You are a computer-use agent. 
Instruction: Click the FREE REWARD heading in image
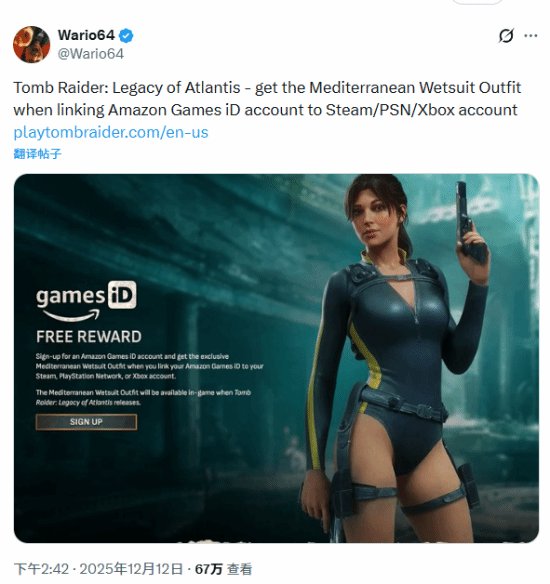[89, 337]
